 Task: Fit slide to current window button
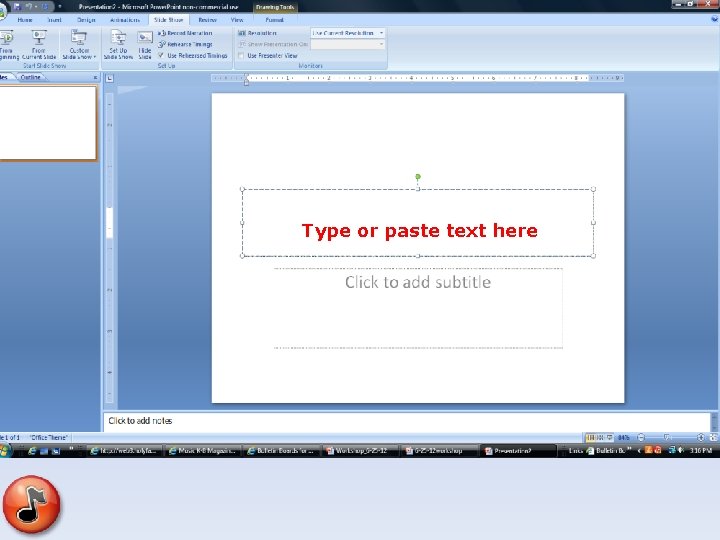point(714,438)
